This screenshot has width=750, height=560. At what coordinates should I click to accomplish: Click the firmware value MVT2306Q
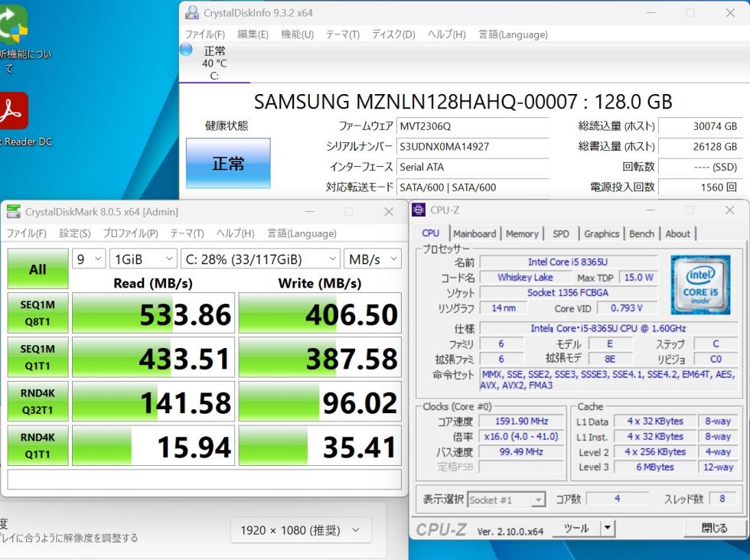472,126
